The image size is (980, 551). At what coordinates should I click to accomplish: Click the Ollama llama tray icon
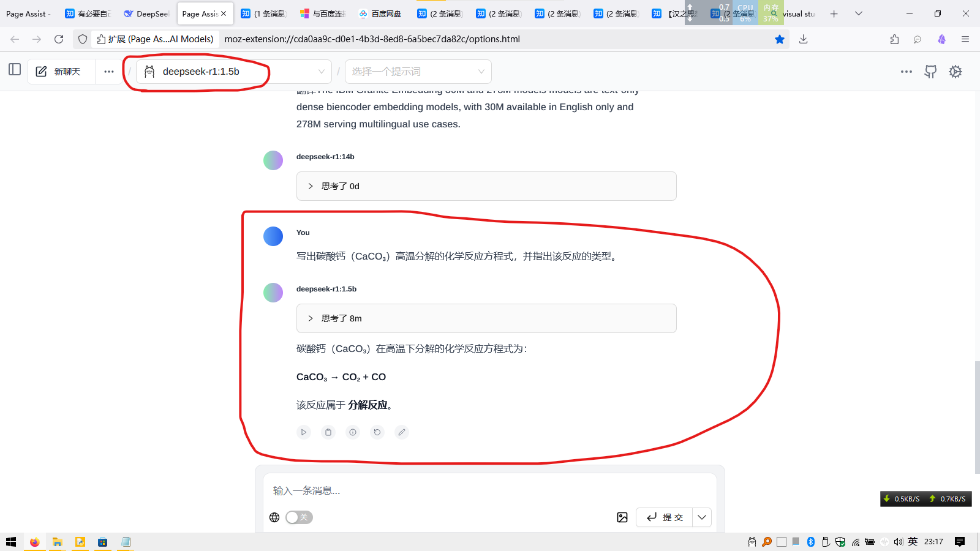(x=752, y=542)
